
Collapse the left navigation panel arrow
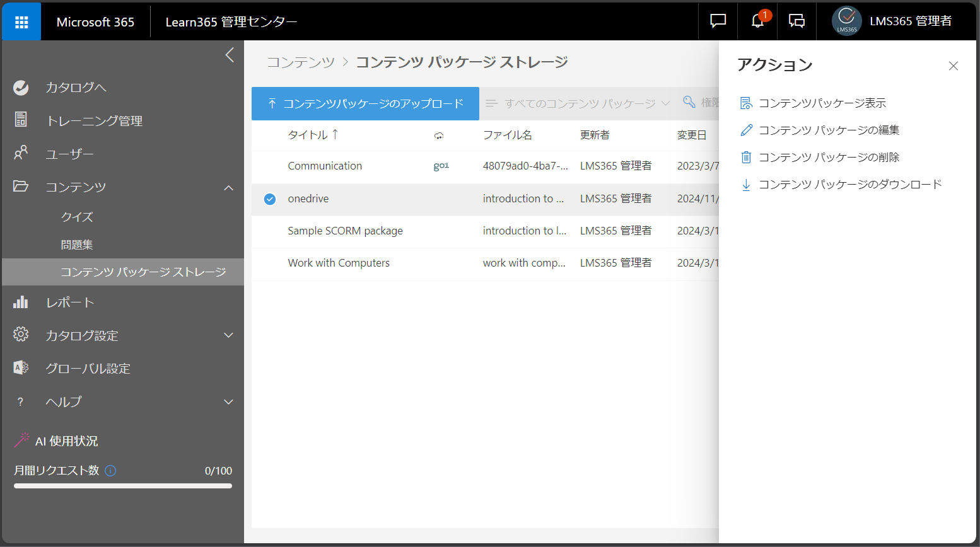tap(230, 55)
